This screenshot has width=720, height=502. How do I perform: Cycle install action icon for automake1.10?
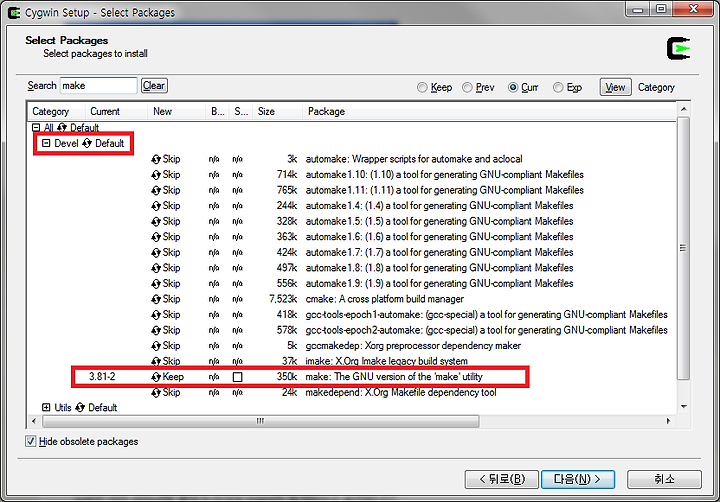pos(156,175)
